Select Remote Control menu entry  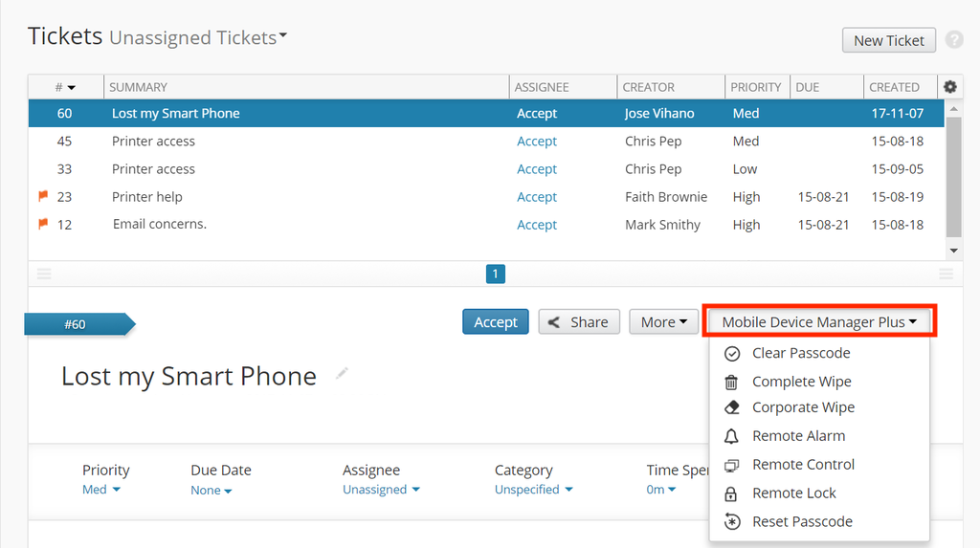(803, 465)
